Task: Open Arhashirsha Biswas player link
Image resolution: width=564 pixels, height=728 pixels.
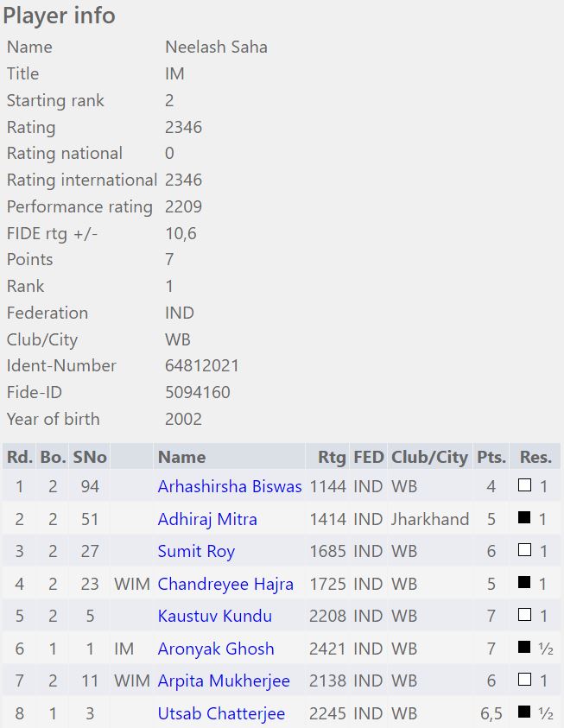Action: (230, 486)
